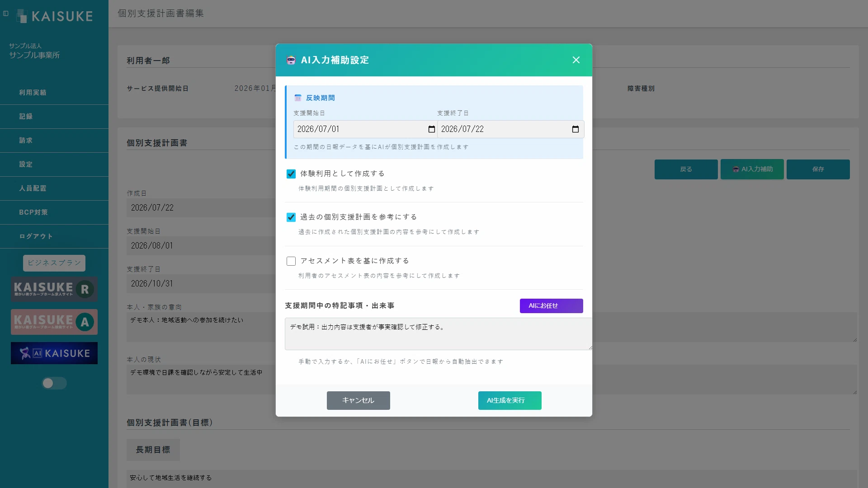This screenshot has width=868, height=488.
Task: Click the 支援終了日 date field 2026/07/22
Action: (x=510, y=129)
